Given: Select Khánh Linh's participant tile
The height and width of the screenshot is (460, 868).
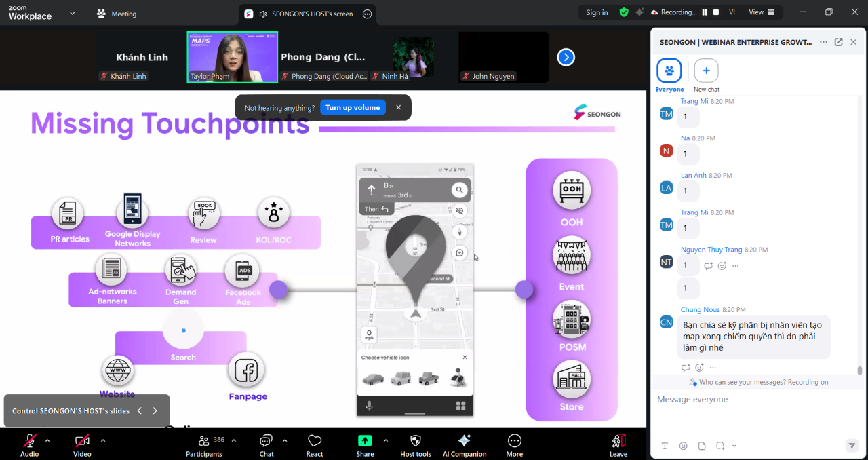Looking at the screenshot, I should click(x=142, y=57).
